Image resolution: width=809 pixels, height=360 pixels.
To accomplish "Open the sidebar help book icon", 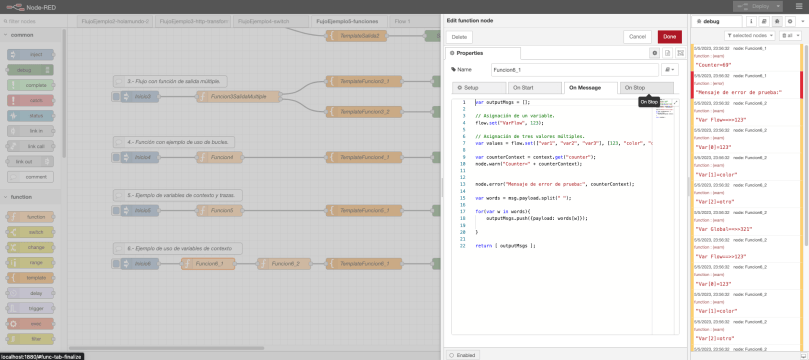I will pyautogui.click(x=763, y=22).
